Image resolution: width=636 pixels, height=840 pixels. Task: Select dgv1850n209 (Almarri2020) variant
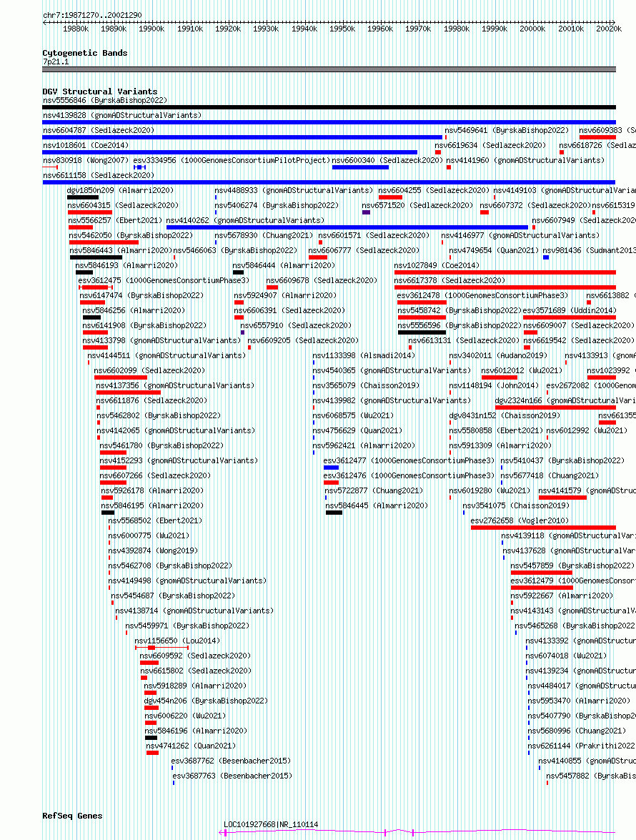pos(121,190)
